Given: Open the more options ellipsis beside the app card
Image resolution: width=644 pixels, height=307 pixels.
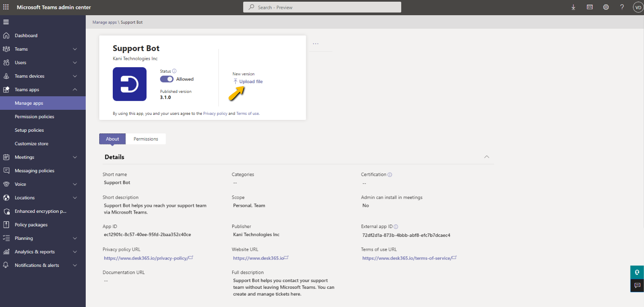Looking at the screenshot, I should tap(315, 43).
